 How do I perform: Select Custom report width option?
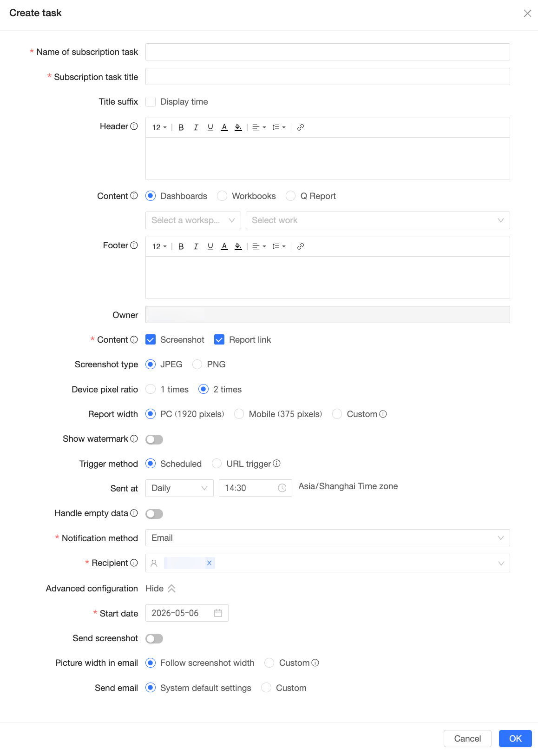(x=337, y=414)
